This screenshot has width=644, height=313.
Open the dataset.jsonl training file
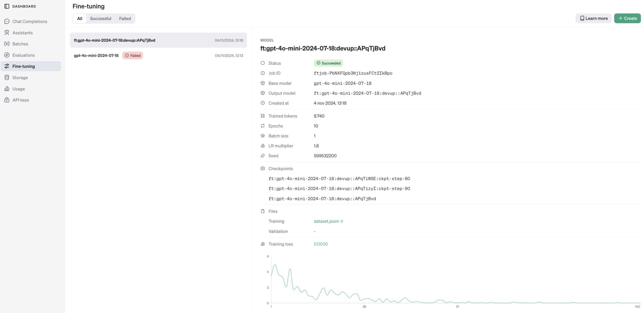326,221
